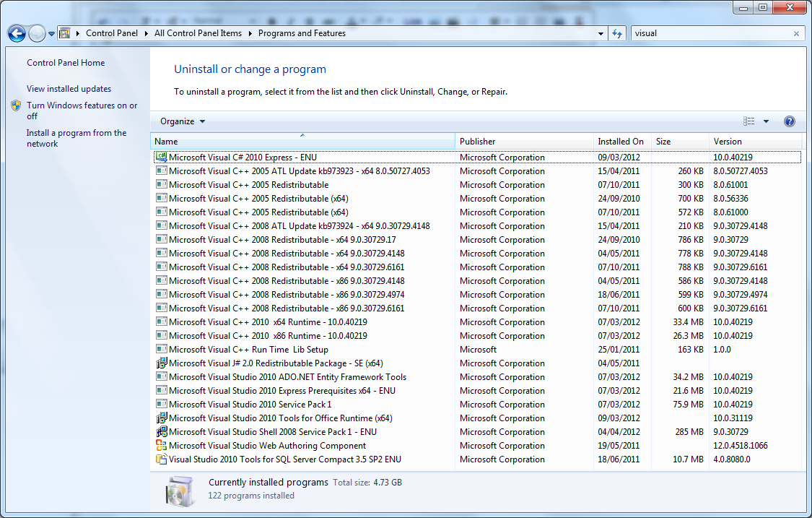Click version 12.0.4518.1066 cell

(x=741, y=446)
